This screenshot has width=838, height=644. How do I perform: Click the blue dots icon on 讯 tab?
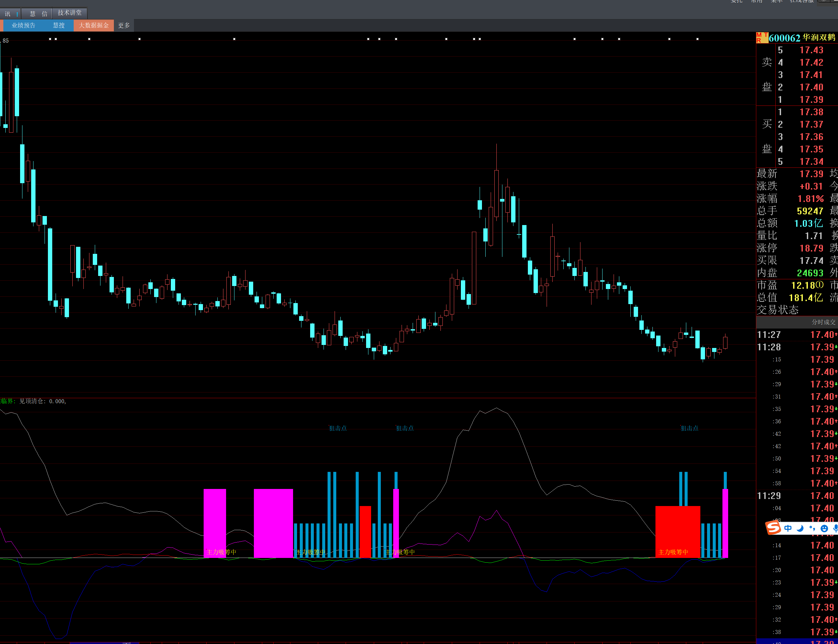click(17, 14)
